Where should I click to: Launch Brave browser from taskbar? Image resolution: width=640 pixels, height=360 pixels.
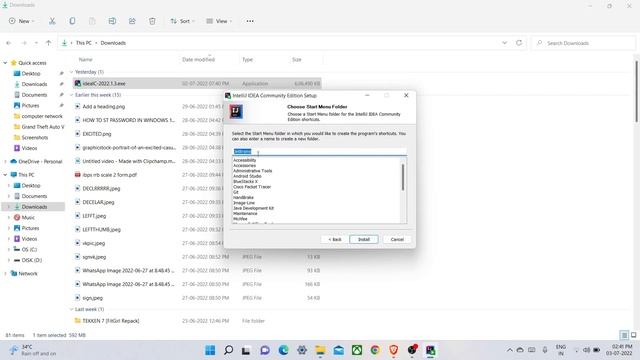pos(393,350)
